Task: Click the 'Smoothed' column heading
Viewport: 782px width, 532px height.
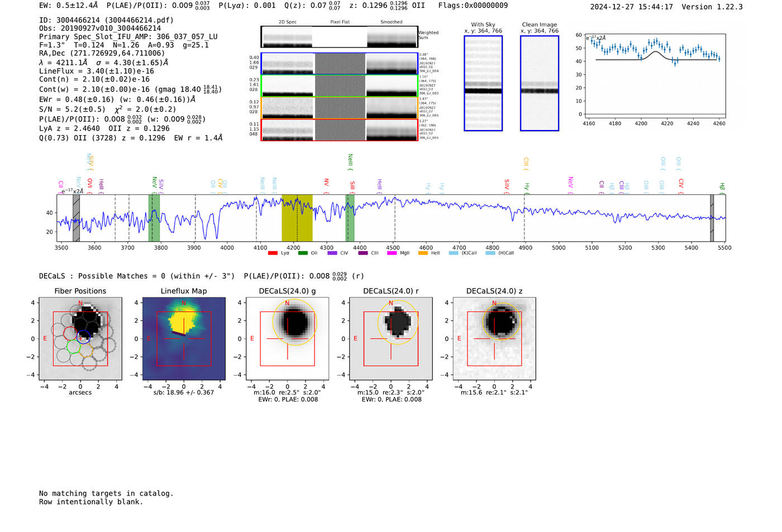Action: [x=392, y=22]
